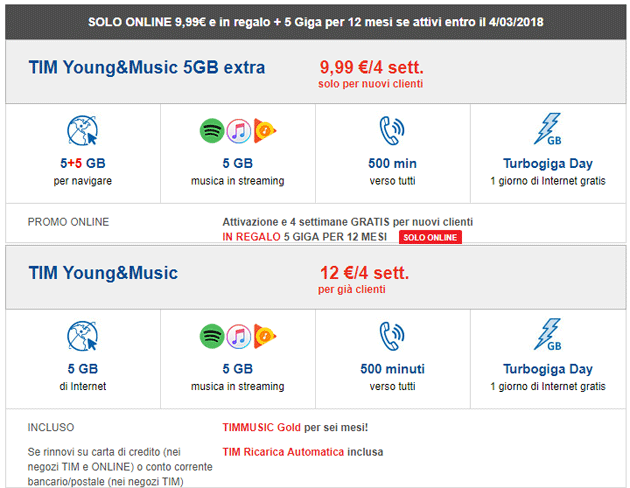
Task: Open the TIM Ricarica Automatica link
Action: [x=283, y=452]
